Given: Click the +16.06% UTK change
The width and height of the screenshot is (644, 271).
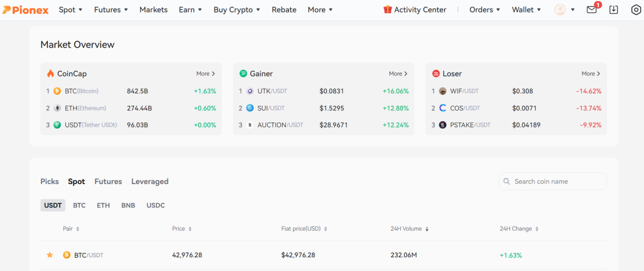Looking at the screenshot, I should (396, 91).
